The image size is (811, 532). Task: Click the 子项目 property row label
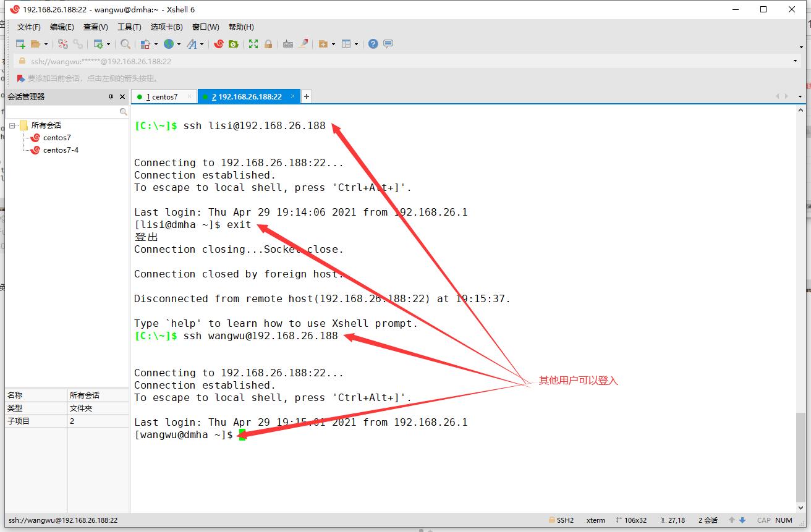(x=19, y=421)
